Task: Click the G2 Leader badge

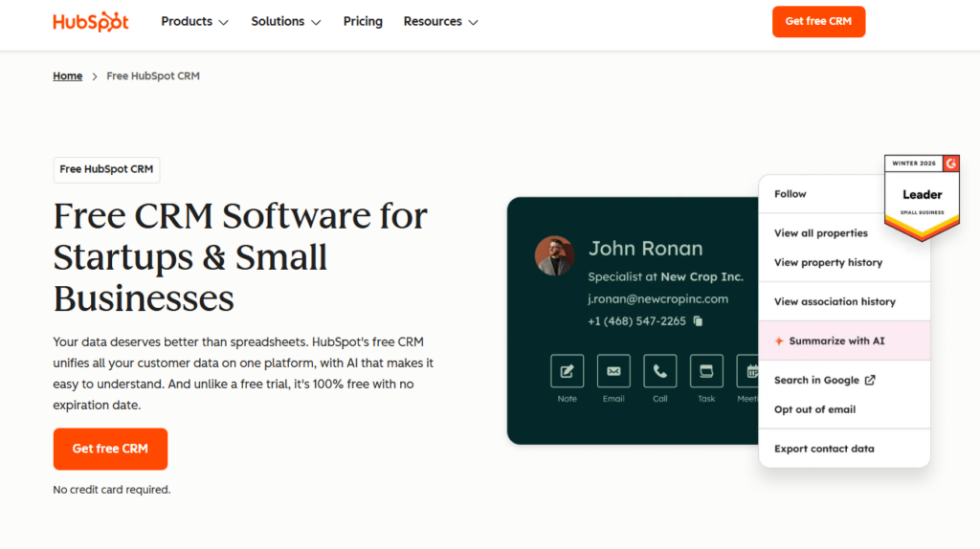Action: (922, 196)
